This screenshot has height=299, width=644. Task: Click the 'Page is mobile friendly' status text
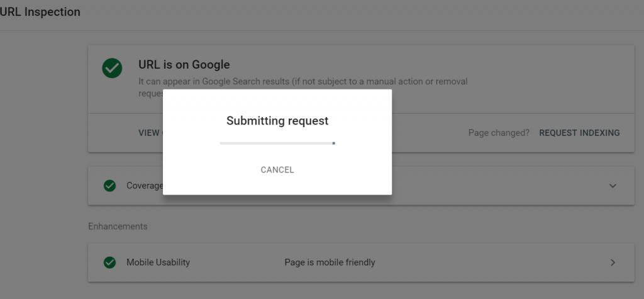[x=330, y=262]
